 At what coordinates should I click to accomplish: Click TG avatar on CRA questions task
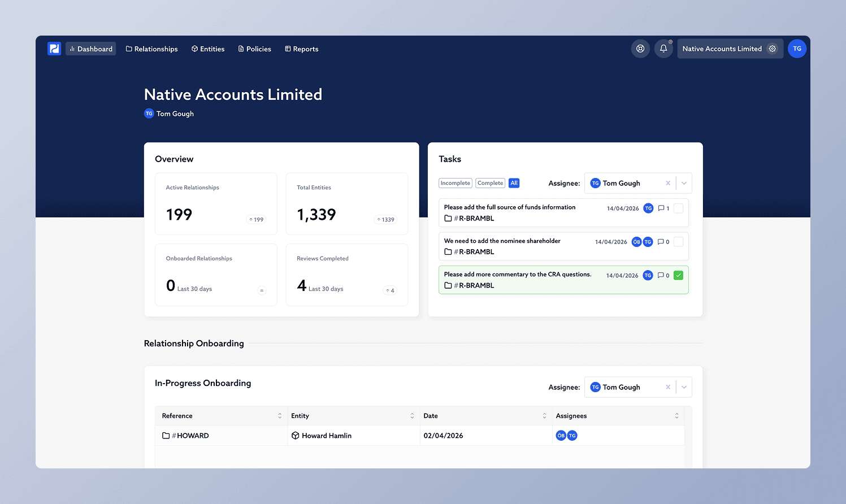pos(648,276)
